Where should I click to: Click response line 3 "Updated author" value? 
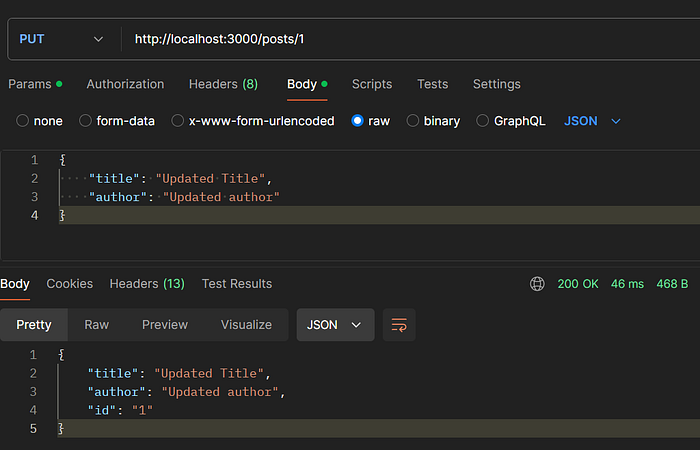pyautogui.click(x=220, y=392)
